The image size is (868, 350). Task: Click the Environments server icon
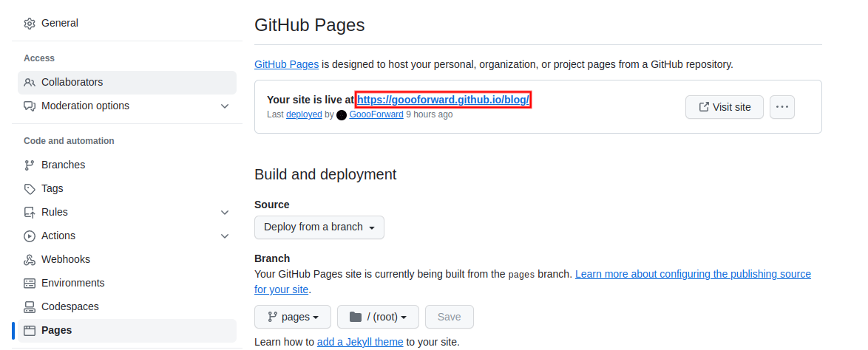click(x=30, y=283)
